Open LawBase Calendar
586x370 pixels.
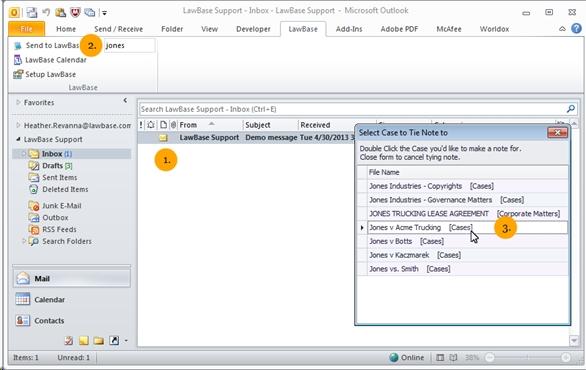tap(50, 60)
